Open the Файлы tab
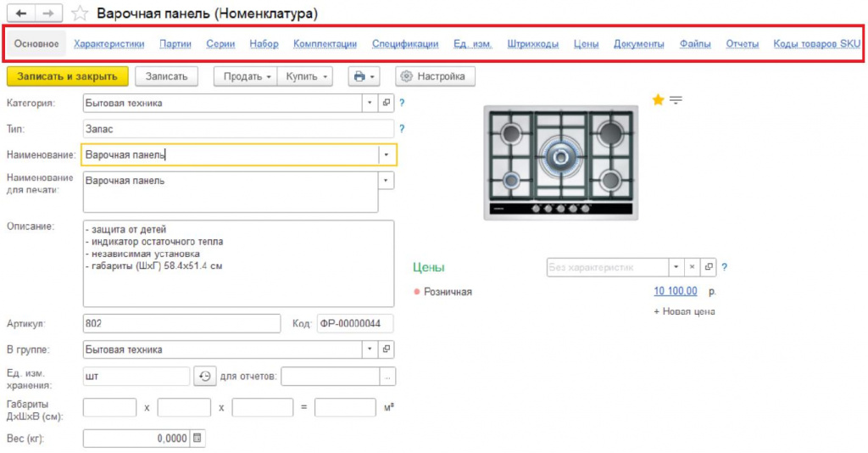 [x=695, y=44]
